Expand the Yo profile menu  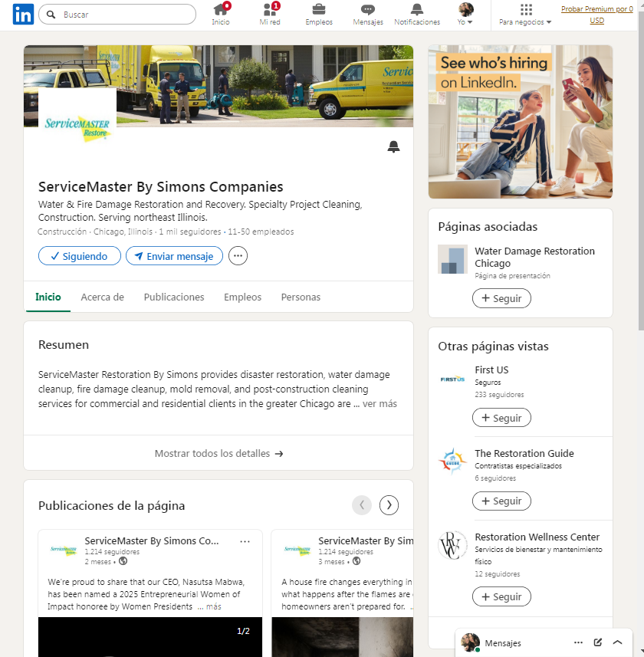(465, 15)
